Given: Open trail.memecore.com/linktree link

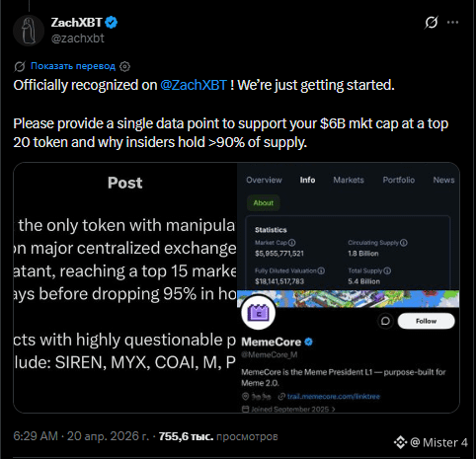Looking at the screenshot, I should tap(334, 397).
